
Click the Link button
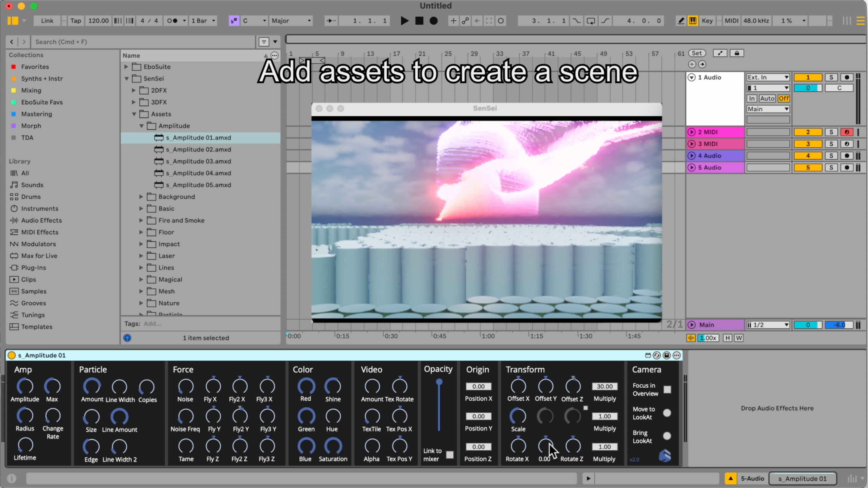pyautogui.click(x=47, y=21)
